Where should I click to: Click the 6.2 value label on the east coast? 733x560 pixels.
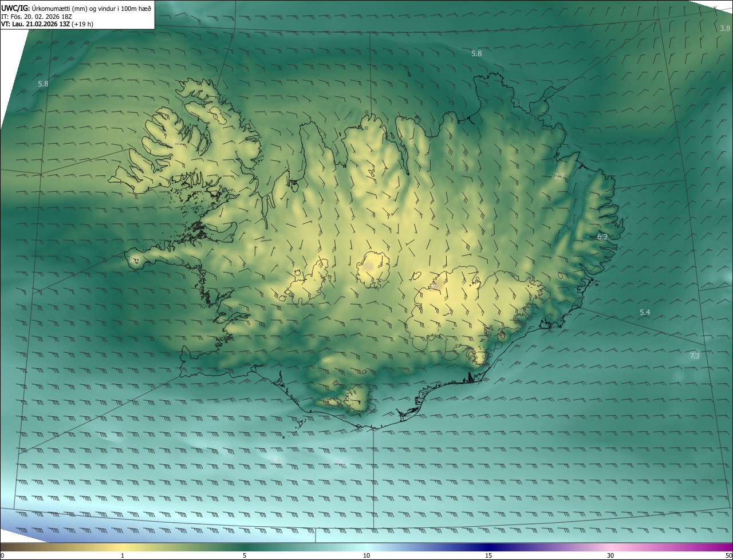[x=602, y=236]
